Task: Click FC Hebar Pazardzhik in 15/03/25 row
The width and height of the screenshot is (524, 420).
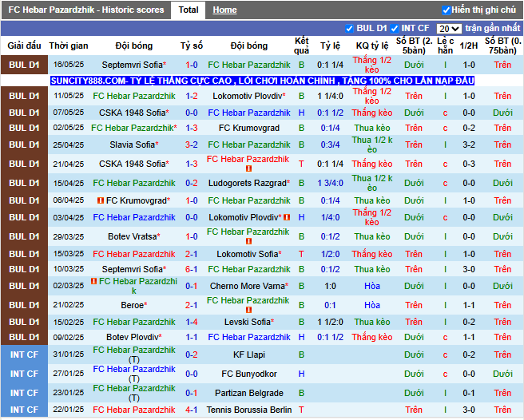Action: pyautogui.click(x=134, y=254)
